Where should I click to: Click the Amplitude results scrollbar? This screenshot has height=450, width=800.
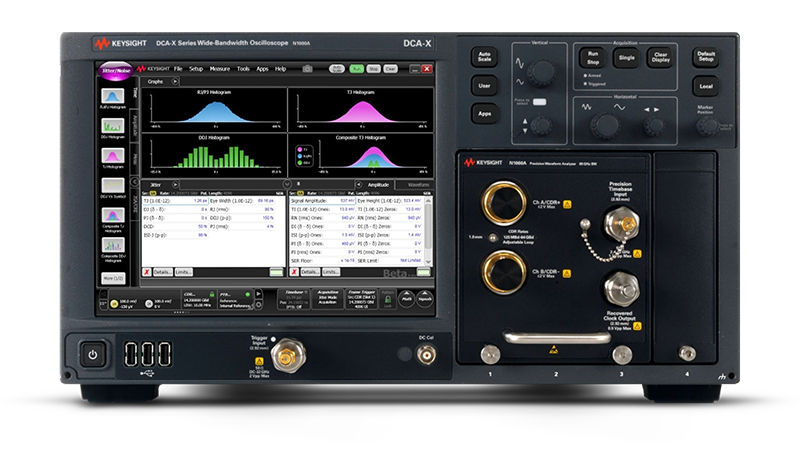[429, 231]
